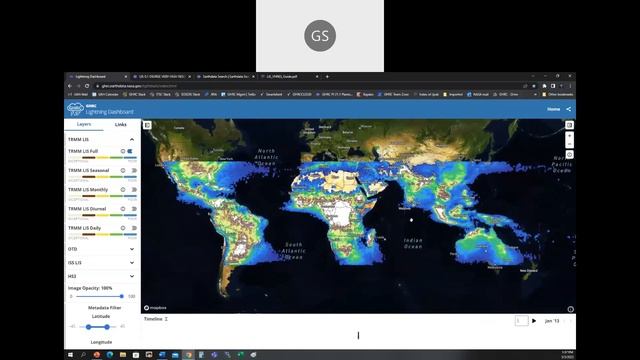Click the right Latitude range handle
The image size is (640, 360).
pos(107,327)
